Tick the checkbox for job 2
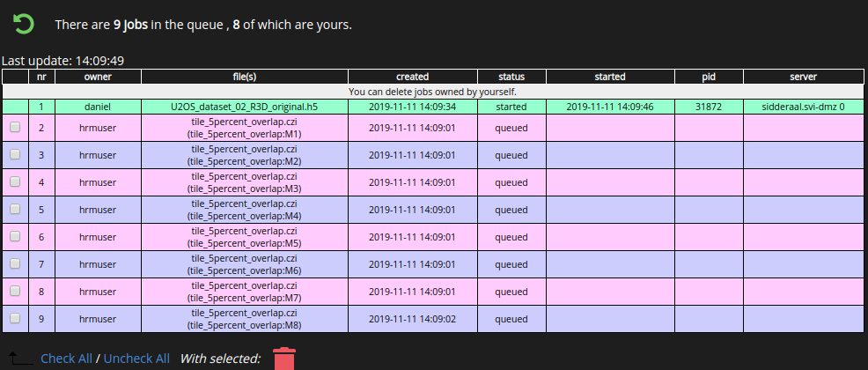 [x=15, y=128]
